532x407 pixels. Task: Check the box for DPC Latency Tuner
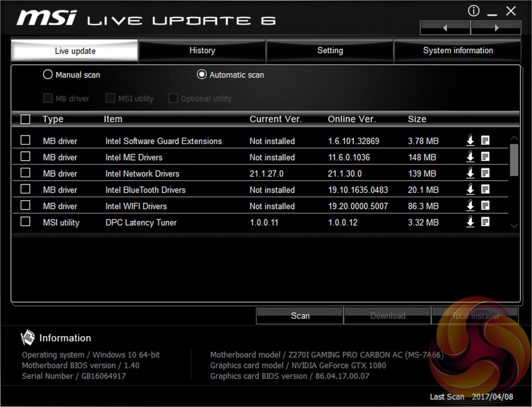click(25, 221)
